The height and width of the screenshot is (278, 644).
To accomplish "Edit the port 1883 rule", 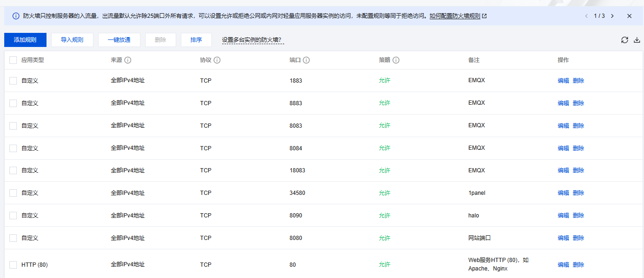I will (x=563, y=81).
